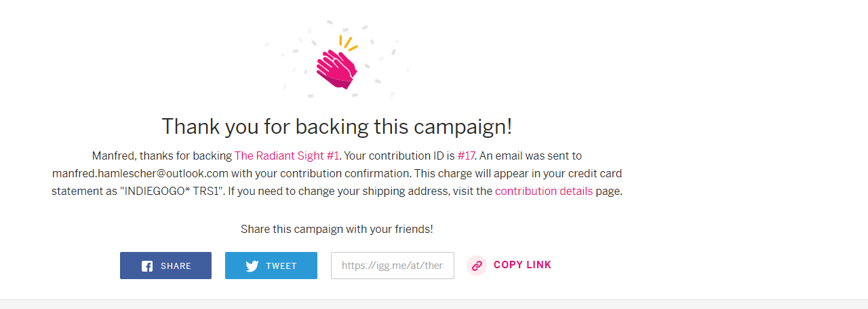Open contribution ID #17 link
This screenshot has height=309, width=868.
coord(466,156)
